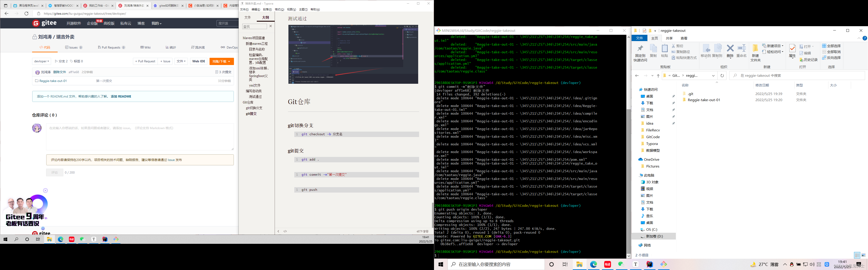Image resolution: width=868 pixels, height=270 pixels.
Task: Switch to 文件 tab in Typora sidebar
Action: click(x=248, y=18)
